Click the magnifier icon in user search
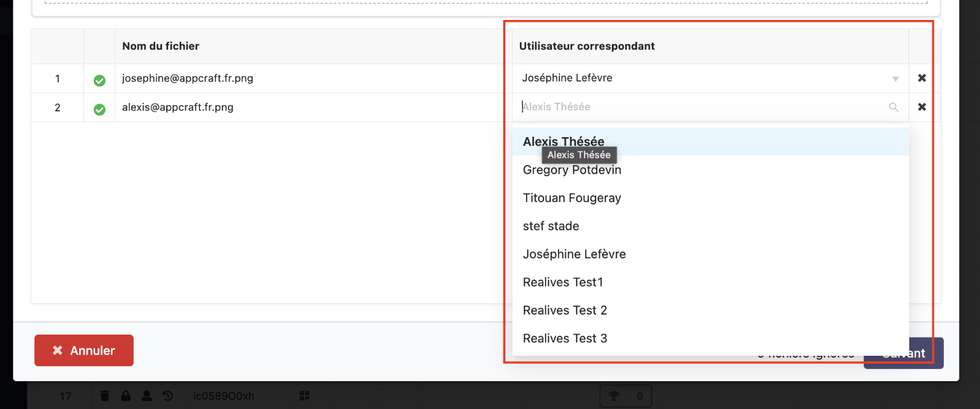This screenshot has width=980, height=409. point(894,107)
